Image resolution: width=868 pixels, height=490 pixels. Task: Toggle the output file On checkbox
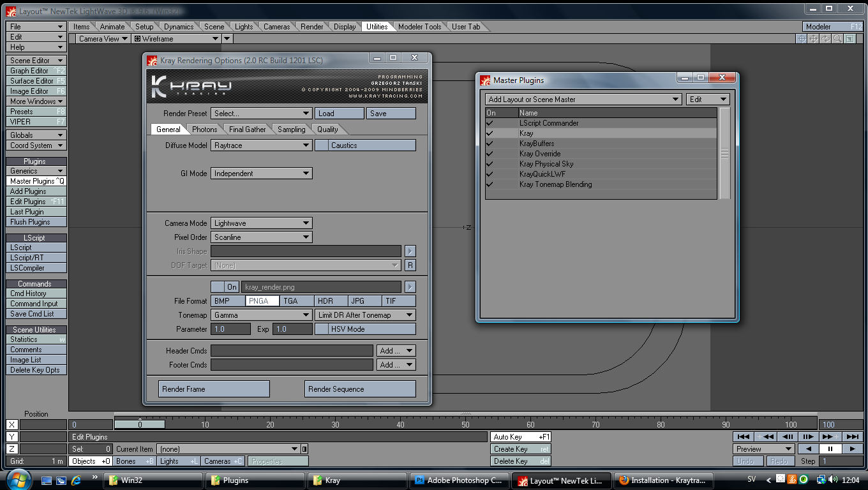coord(218,287)
